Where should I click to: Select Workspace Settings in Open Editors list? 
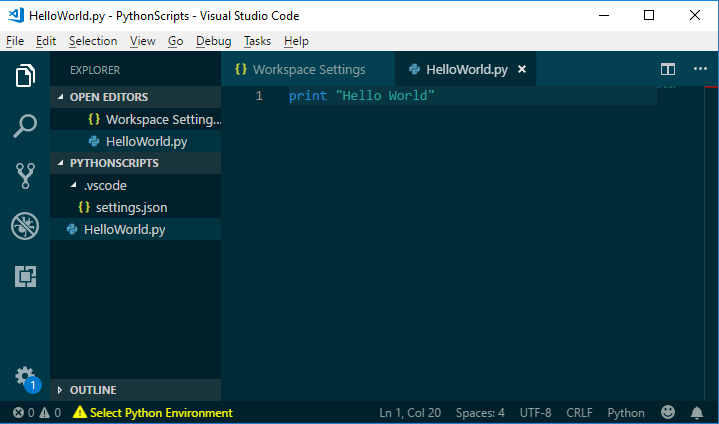pos(135,119)
